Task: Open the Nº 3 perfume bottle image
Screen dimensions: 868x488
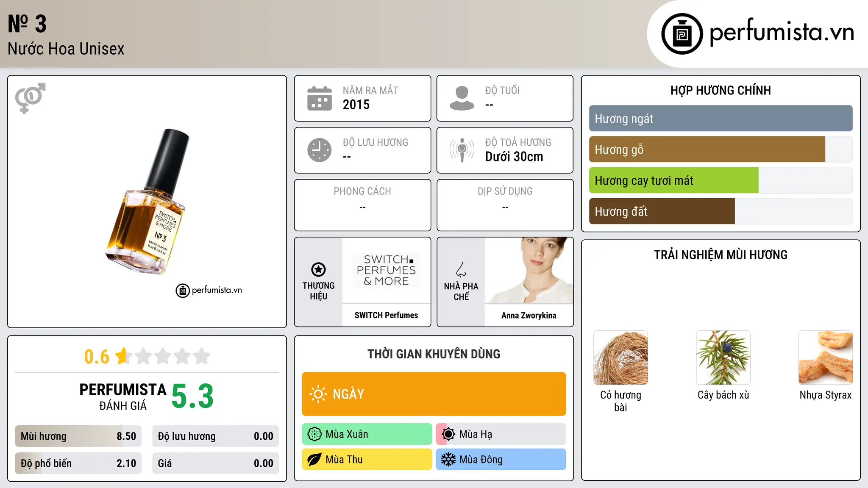Action: (147, 202)
